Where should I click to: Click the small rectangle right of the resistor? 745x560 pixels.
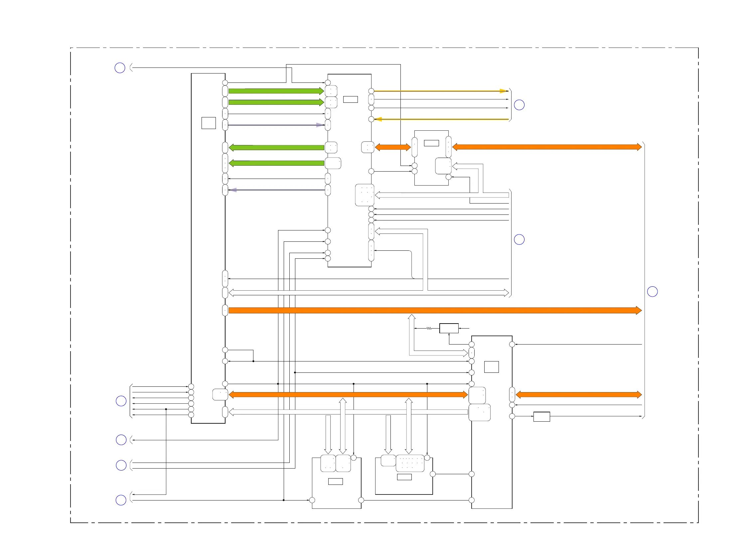click(449, 328)
